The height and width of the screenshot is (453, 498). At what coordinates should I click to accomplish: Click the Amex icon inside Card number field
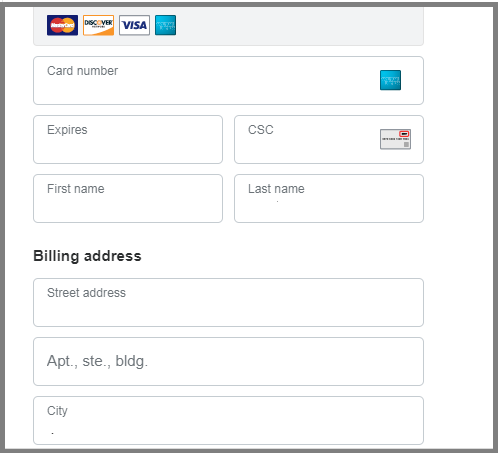[390, 80]
